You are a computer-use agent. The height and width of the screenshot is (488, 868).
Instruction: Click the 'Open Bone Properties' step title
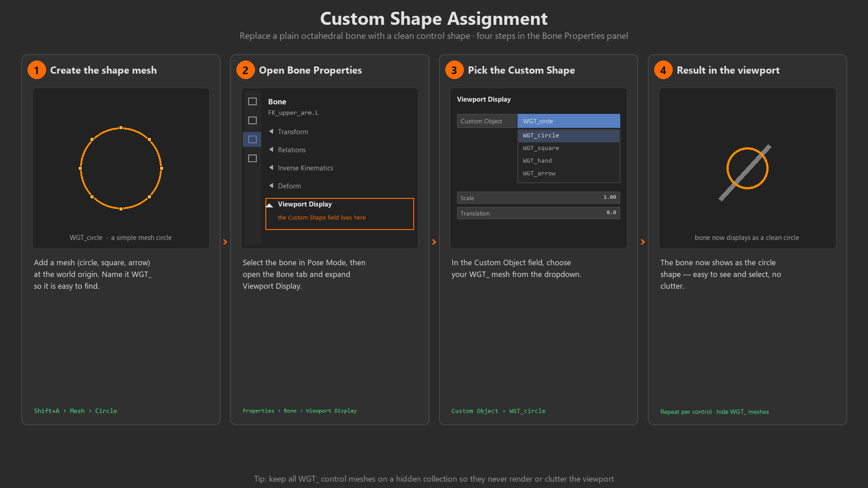point(310,70)
